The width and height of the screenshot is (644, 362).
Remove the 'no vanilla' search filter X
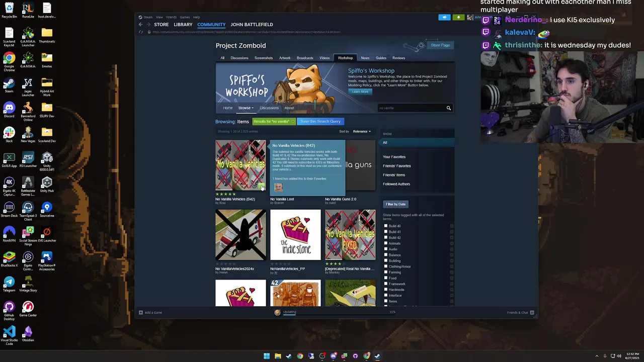click(x=293, y=121)
